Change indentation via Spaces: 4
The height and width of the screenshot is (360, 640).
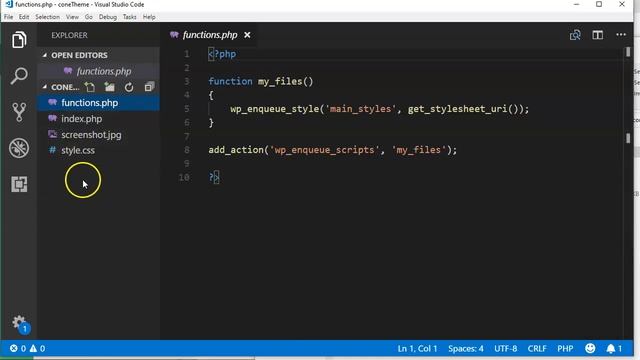pos(466,349)
